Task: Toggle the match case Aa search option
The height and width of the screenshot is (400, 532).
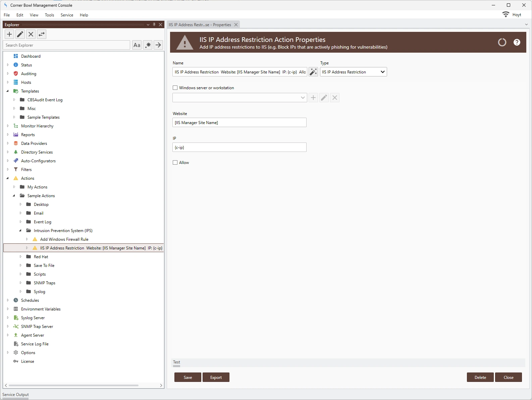Action: [137, 45]
